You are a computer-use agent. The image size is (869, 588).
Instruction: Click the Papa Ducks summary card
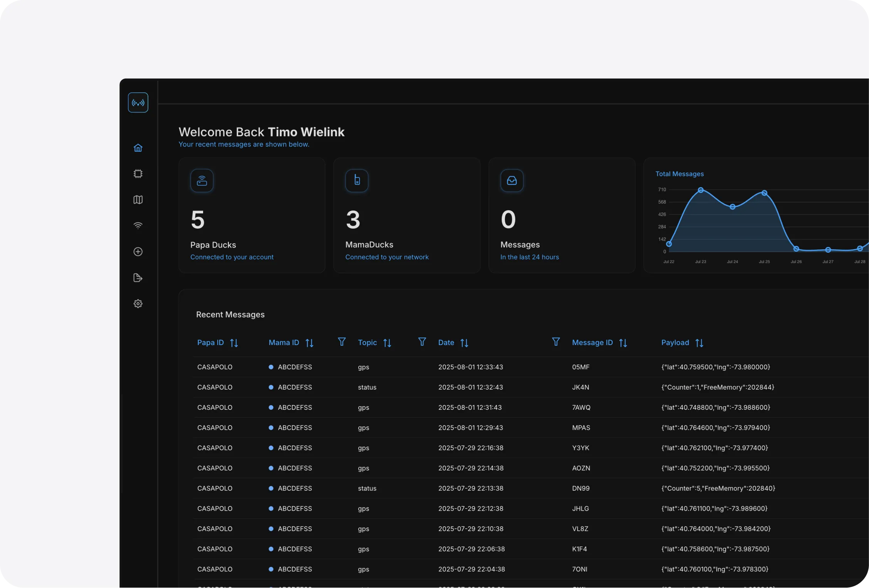pos(252,215)
